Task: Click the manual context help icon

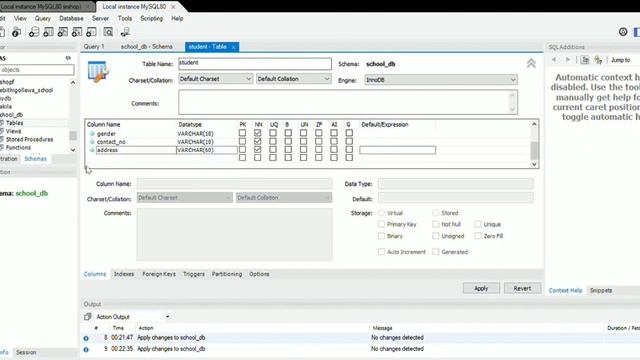Action: coord(585,60)
